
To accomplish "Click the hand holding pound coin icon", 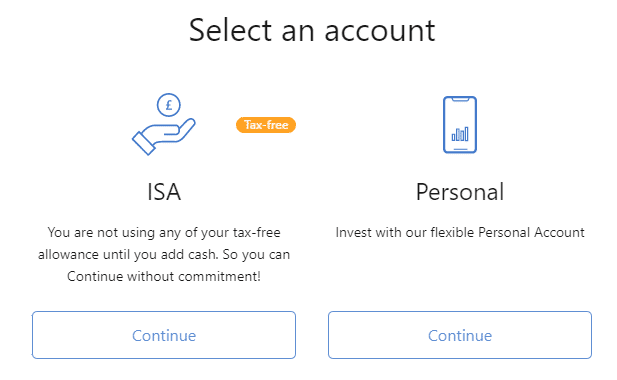I will tap(164, 124).
